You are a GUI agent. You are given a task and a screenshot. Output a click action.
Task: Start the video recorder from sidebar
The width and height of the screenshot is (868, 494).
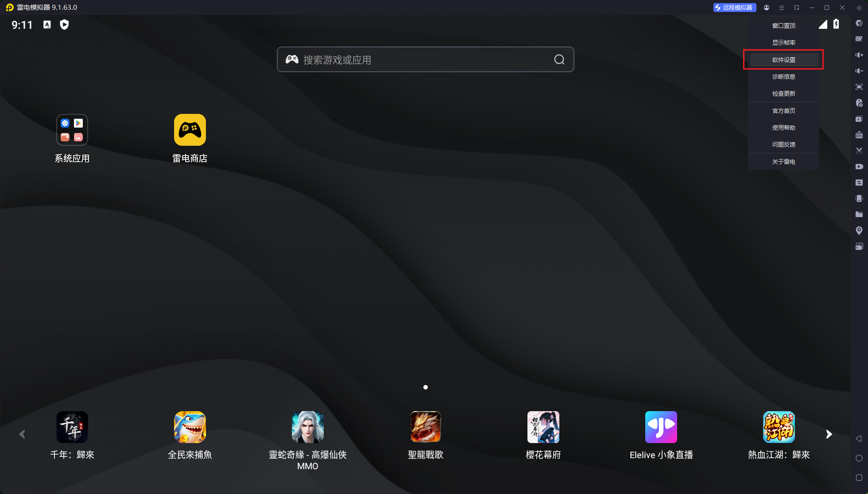click(859, 167)
